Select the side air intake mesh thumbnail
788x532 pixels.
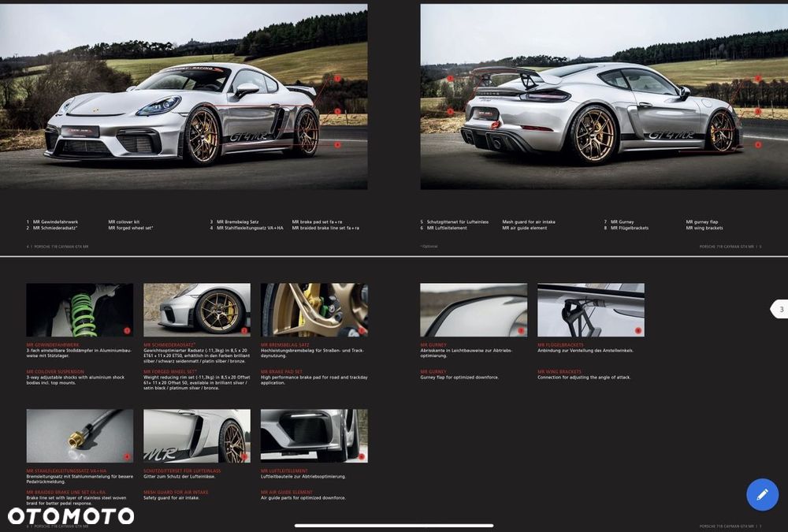(x=197, y=436)
